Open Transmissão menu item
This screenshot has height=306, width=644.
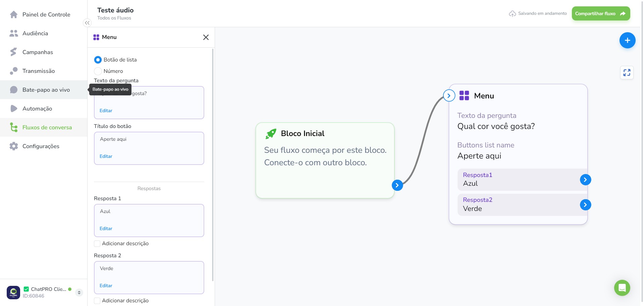[44, 71]
